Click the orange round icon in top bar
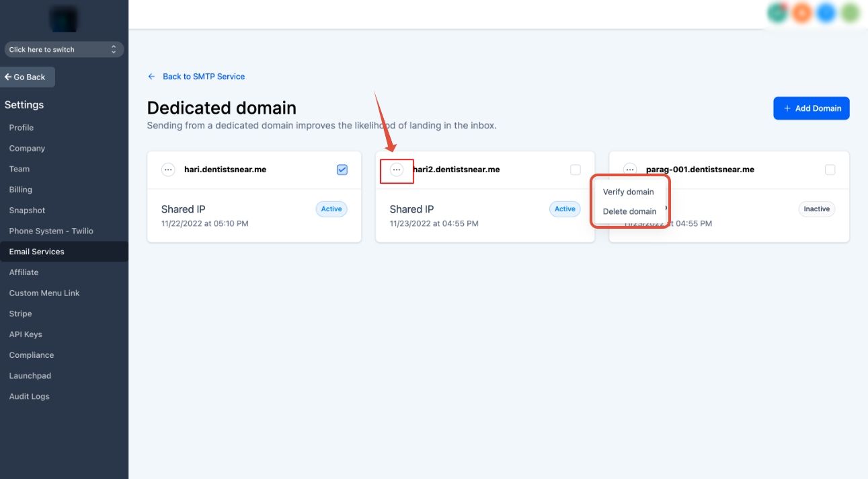The image size is (868, 479). click(801, 13)
